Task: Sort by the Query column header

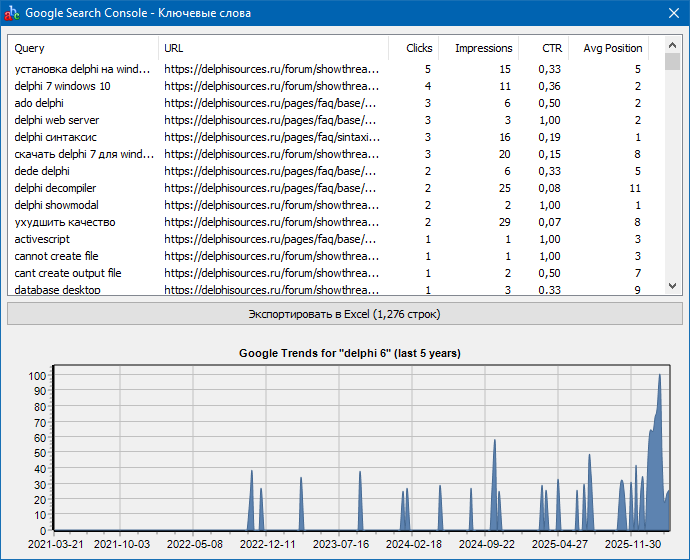Action: (83, 48)
